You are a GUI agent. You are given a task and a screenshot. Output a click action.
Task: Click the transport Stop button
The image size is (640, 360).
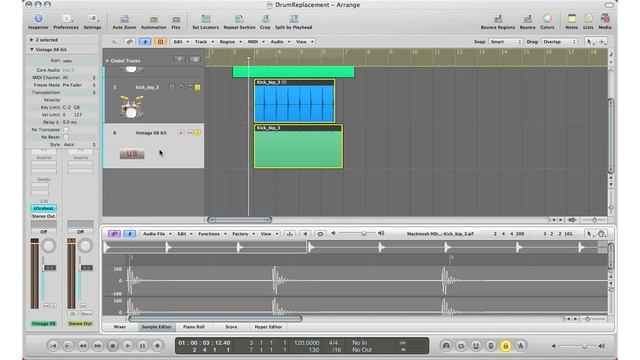(x=113, y=346)
